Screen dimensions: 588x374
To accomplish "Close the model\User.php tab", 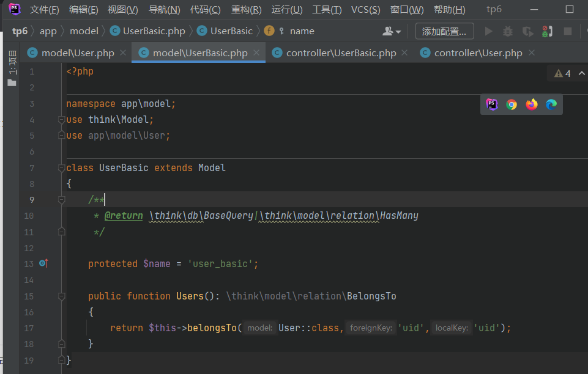I will point(123,53).
